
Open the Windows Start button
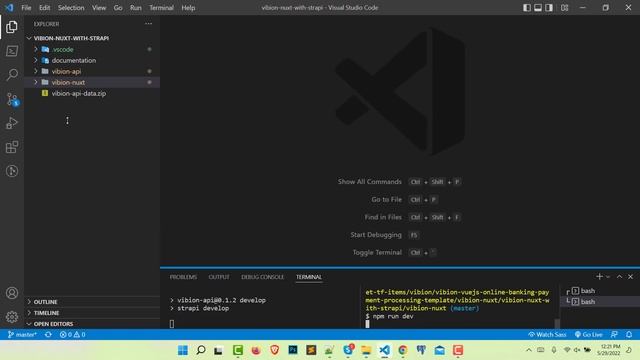coord(183,350)
